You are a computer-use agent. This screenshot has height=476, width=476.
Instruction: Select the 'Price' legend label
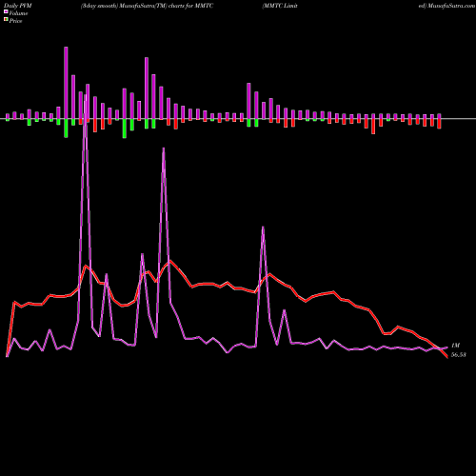[15, 21]
